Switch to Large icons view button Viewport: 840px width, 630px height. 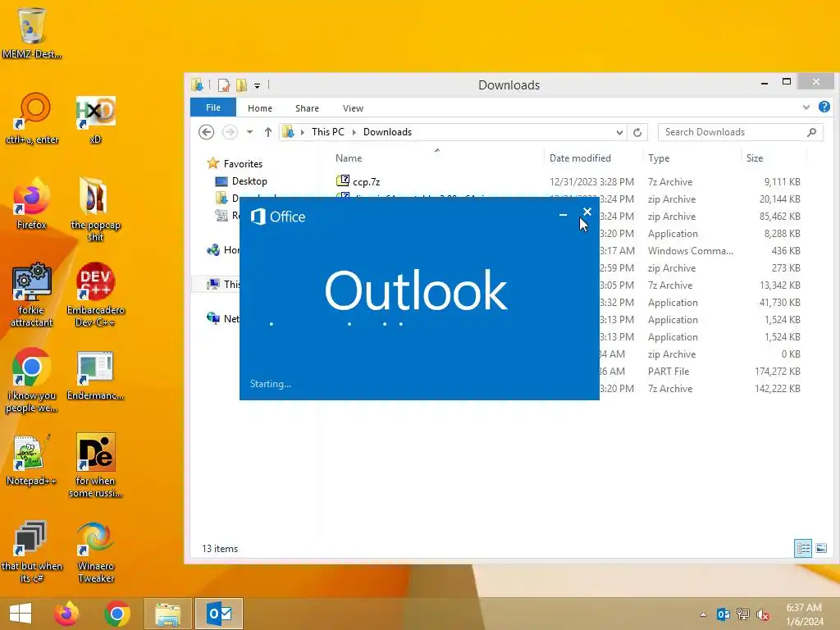coord(821,548)
